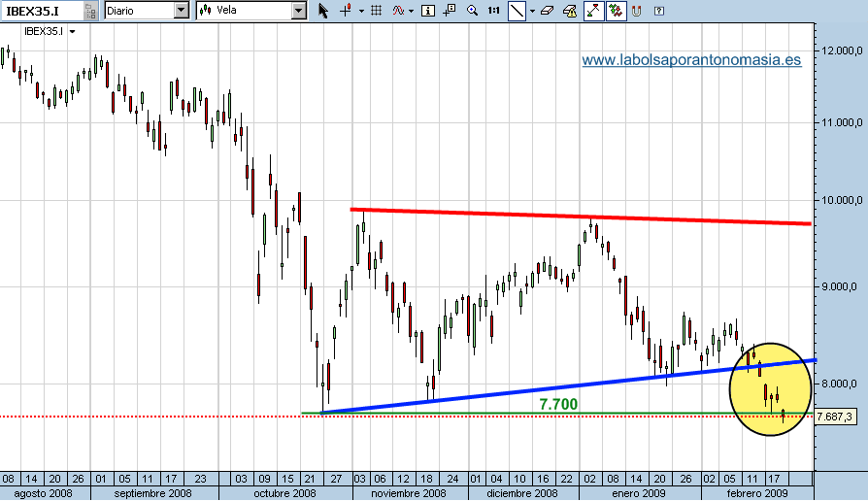Screen dimensions: 868x501
Task: Click the 10.000,0 price axis label
Action: click(842, 200)
